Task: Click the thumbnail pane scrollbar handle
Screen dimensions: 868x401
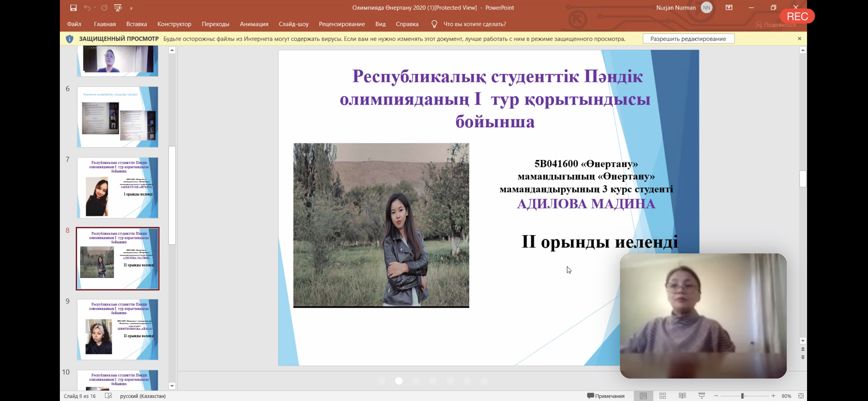Action: click(x=172, y=195)
